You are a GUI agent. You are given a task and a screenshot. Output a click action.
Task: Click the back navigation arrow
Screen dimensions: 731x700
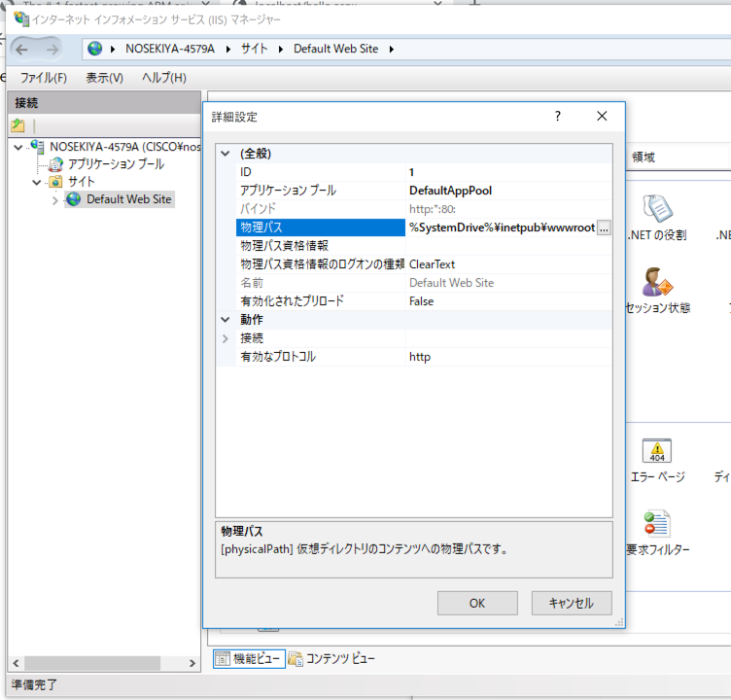click(x=22, y=49)
